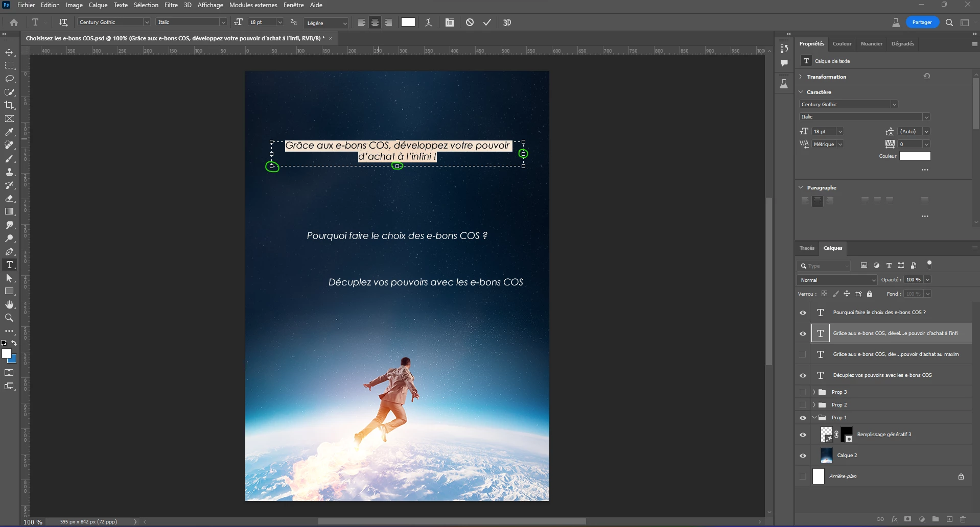Switch to the Couleur tab
Viewport: 980px width, 527px height.
pos(842,44)
